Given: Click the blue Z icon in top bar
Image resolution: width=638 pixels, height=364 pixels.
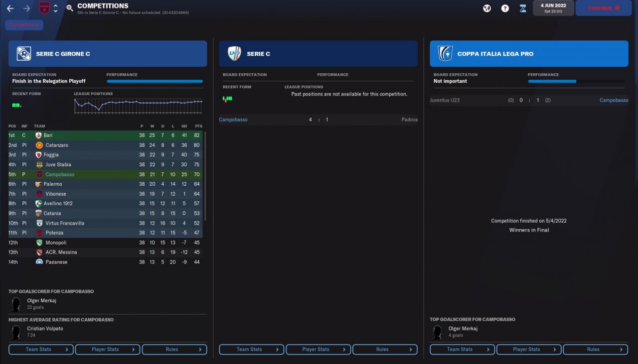Looking at the screenshot, I should click(523, 8).
